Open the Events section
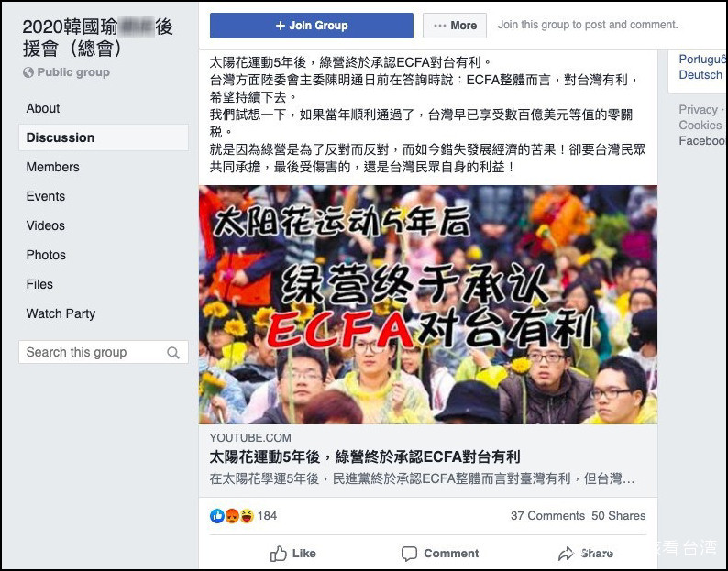 tap(46, 196)
